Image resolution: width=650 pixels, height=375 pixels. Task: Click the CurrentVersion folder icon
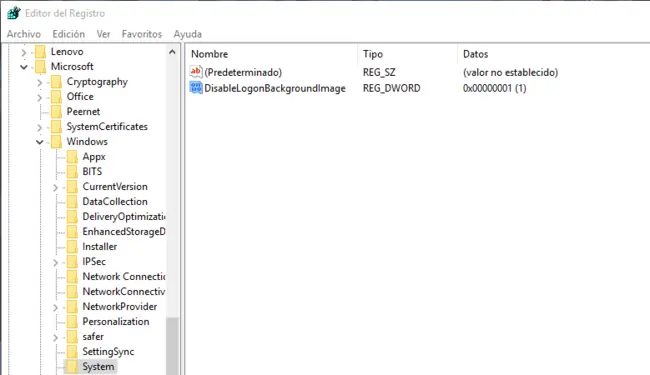[72, 186]
